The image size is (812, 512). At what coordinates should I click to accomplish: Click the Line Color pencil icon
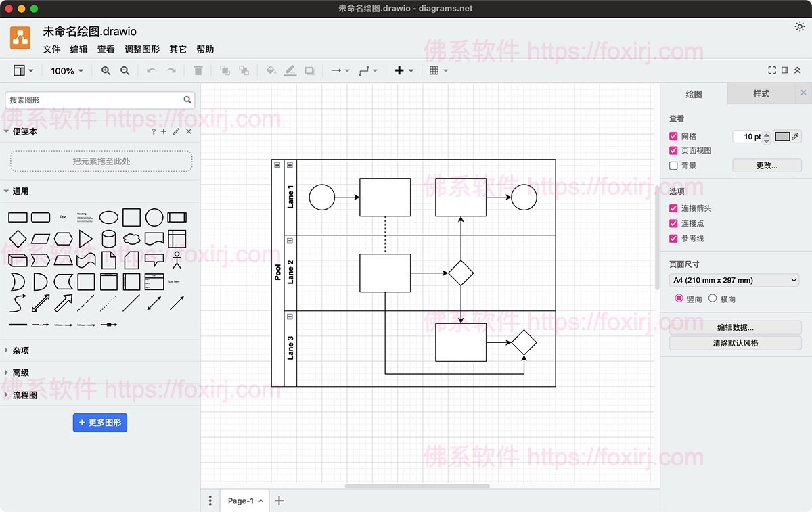tap(290, 70)
